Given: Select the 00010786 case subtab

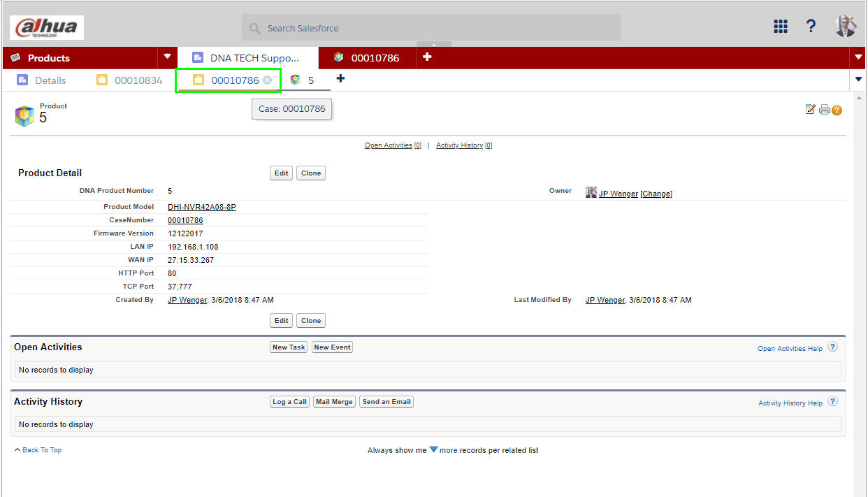Looking at the screenshot, I should (x=227, y=80).
